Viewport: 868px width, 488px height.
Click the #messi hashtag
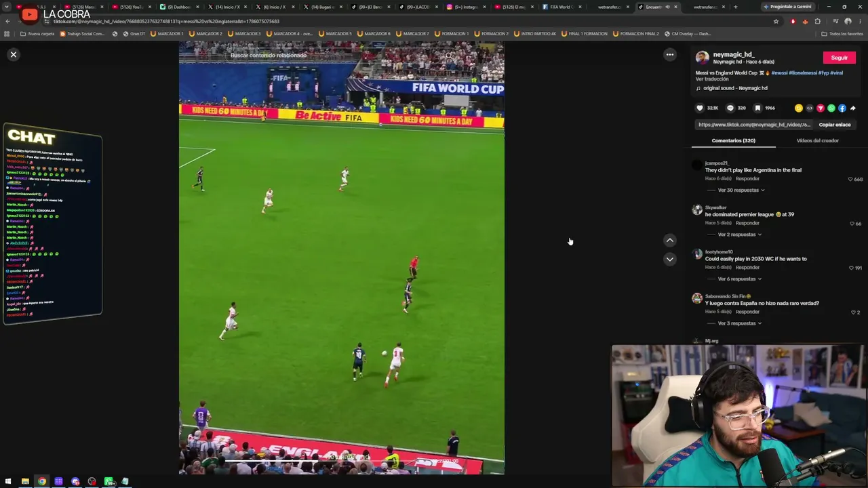point(779,73)
